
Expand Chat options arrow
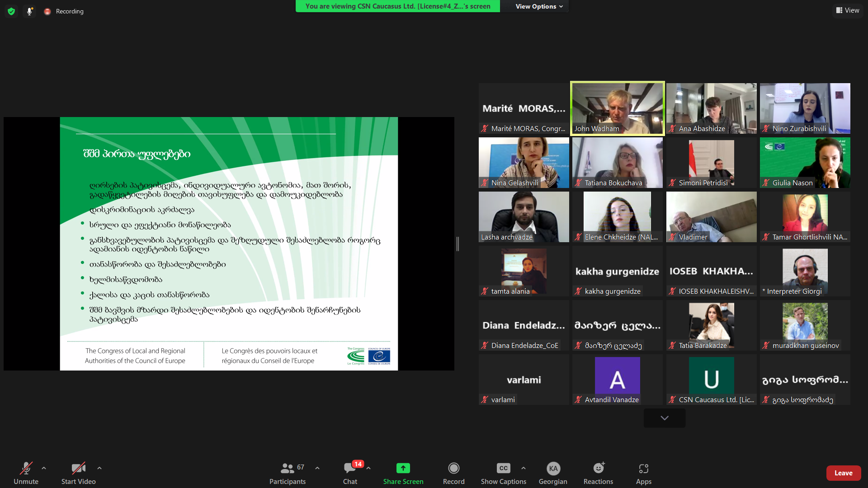(368, 468)
